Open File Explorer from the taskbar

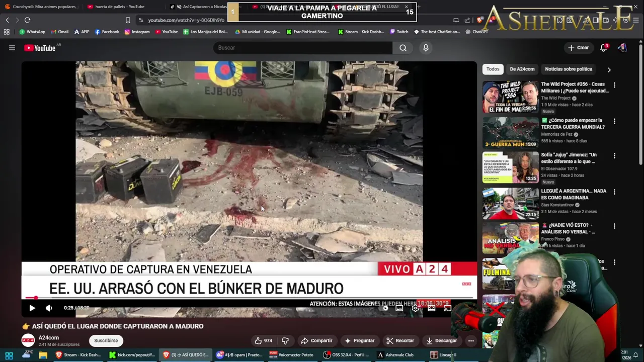tap(43, 355)
